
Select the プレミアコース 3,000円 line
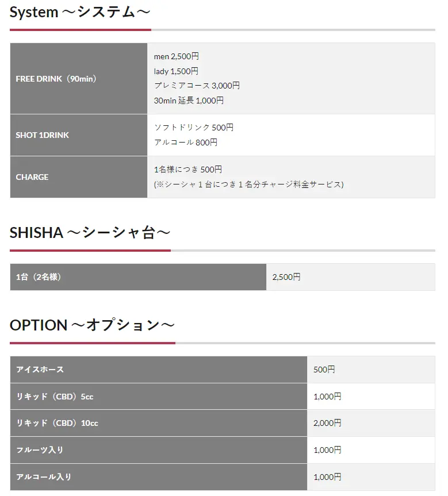coord(197,86)
